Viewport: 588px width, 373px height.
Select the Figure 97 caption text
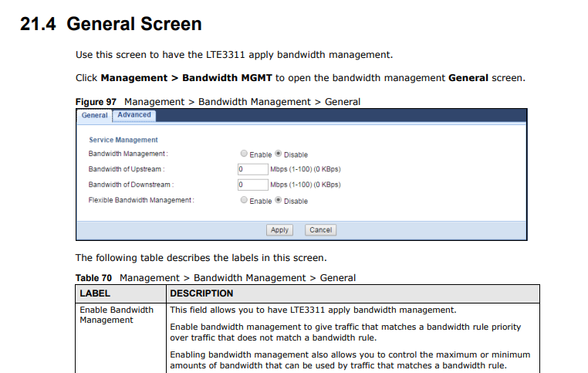tap(218, 102)
